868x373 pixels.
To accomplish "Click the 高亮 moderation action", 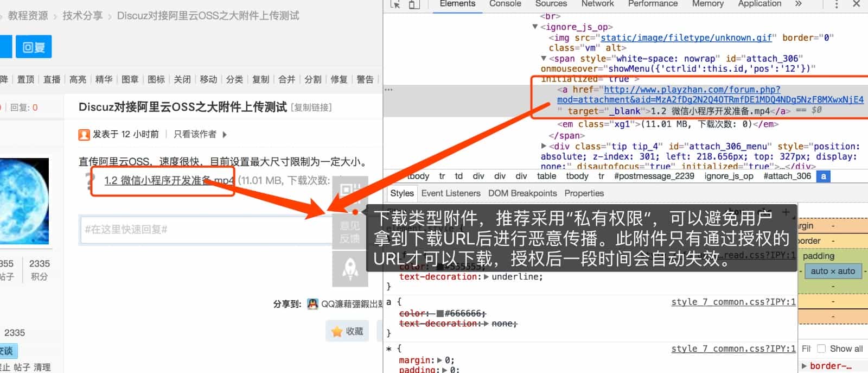I will pos(78,79).
